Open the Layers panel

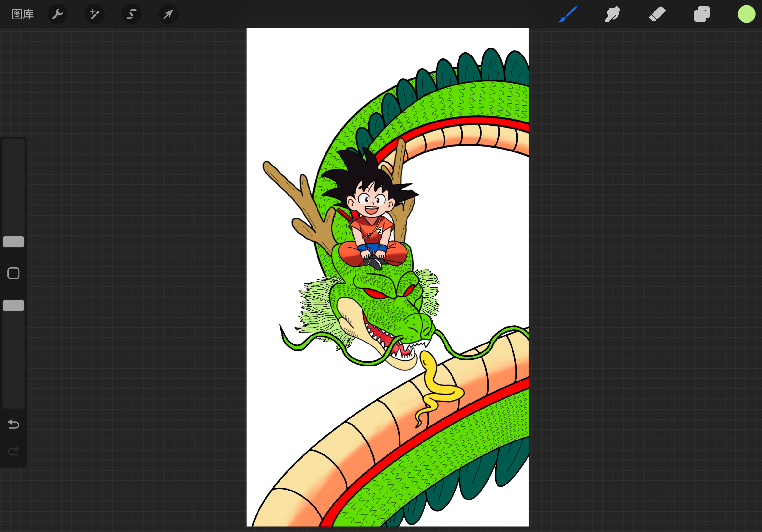(702, 14)
